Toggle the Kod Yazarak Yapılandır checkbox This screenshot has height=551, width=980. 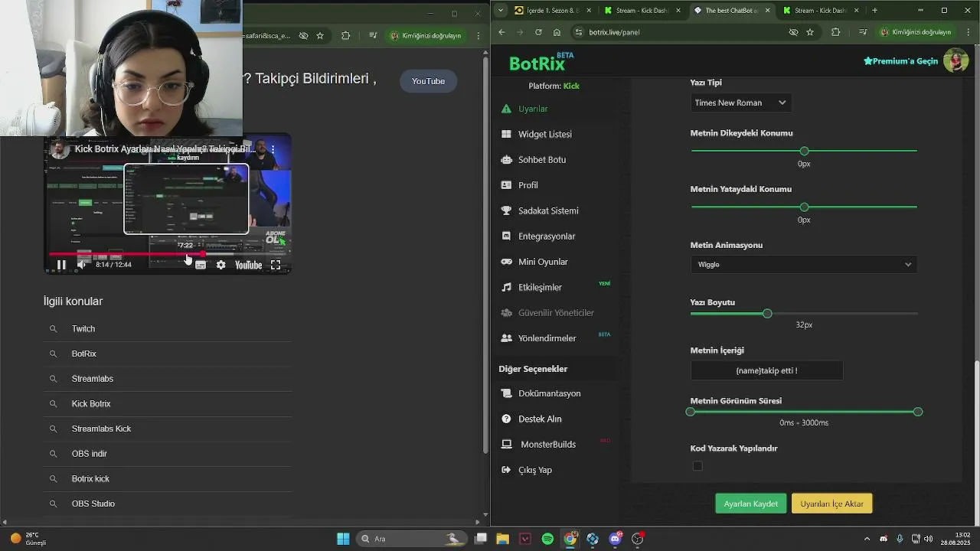pos(697,466)
